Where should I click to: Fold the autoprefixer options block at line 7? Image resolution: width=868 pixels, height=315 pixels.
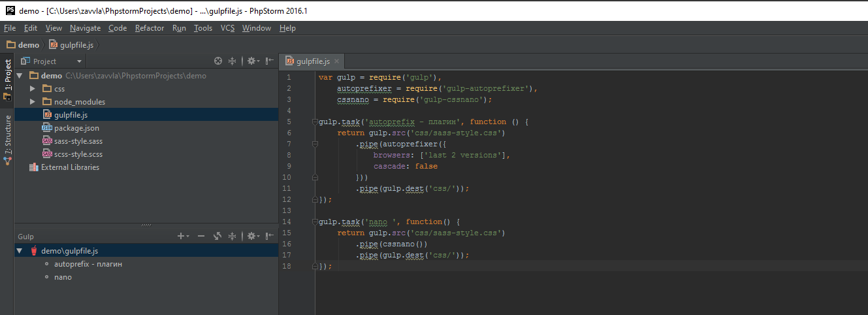(x=314, y=144)
